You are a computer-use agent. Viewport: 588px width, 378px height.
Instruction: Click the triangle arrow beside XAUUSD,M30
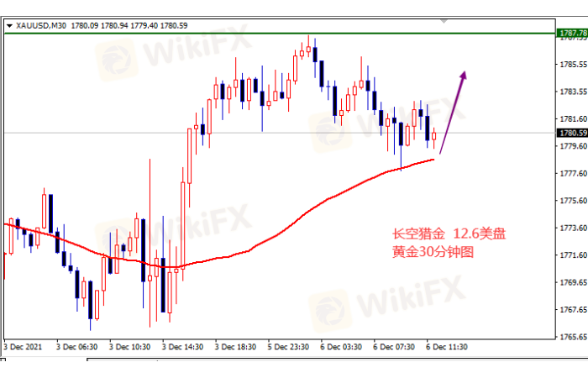9,25
